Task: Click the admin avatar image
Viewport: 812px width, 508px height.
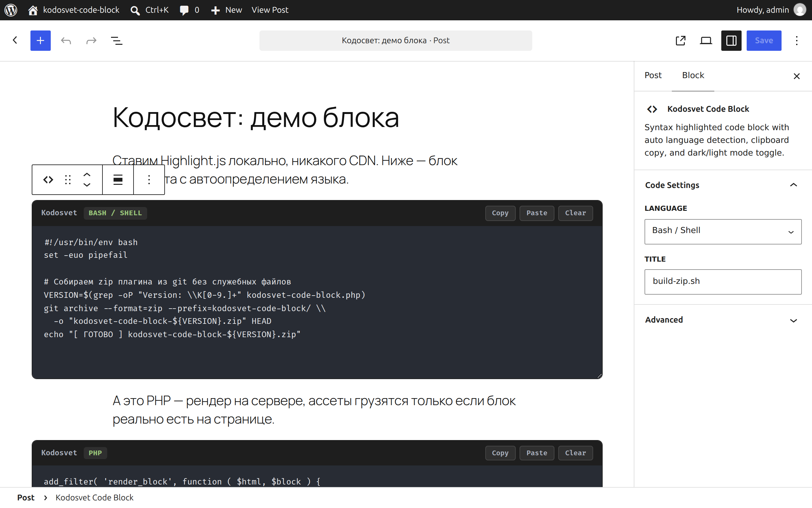Action: [x=800, y=10]
